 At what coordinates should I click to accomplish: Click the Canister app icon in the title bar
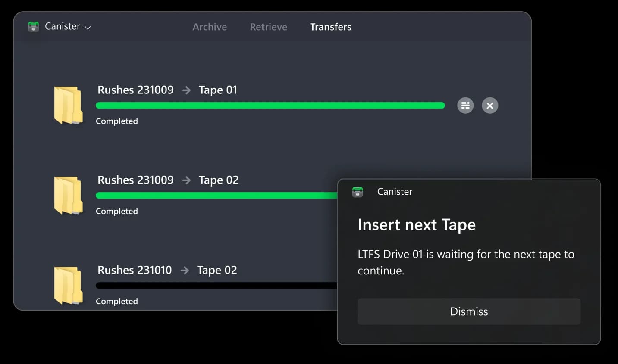33,27
